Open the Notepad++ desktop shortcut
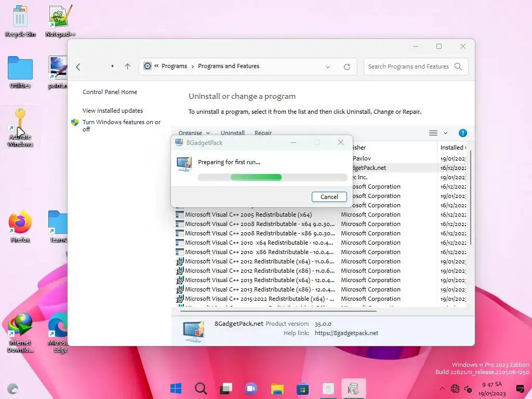 [x=60, y=21]
